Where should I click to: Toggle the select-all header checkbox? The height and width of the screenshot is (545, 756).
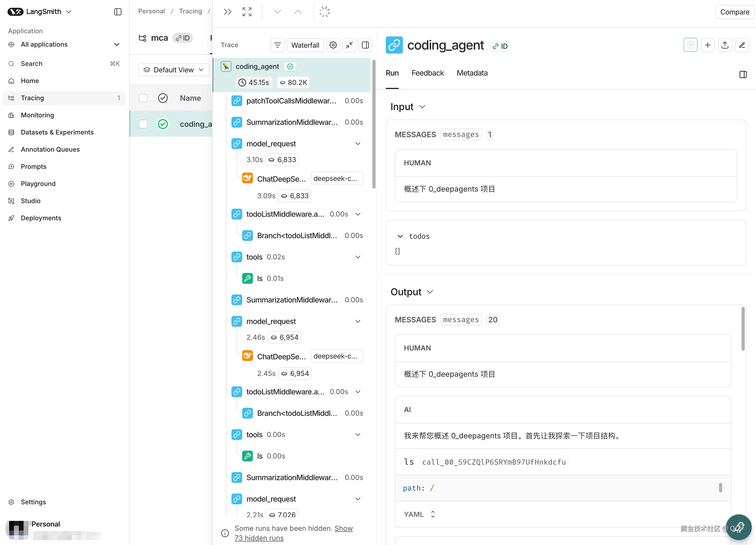[x=143, y=98]
